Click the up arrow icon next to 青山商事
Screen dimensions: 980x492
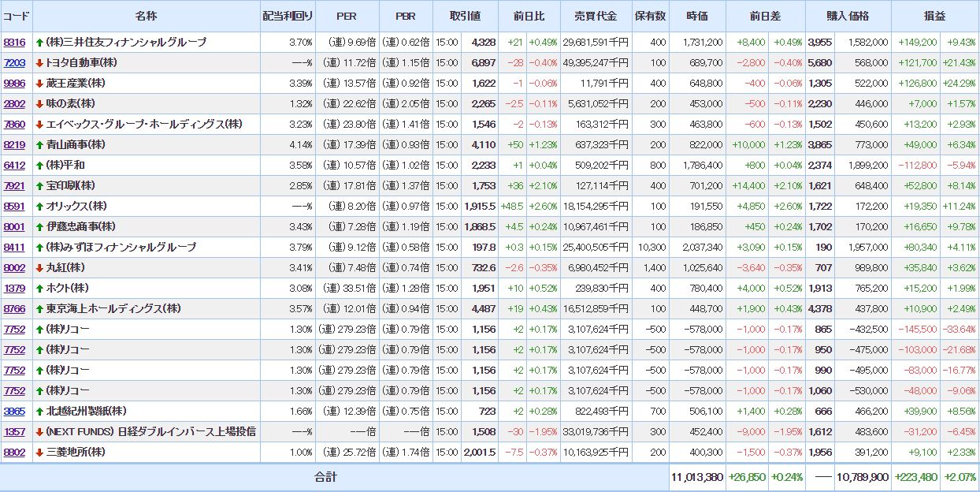[39, 144]
